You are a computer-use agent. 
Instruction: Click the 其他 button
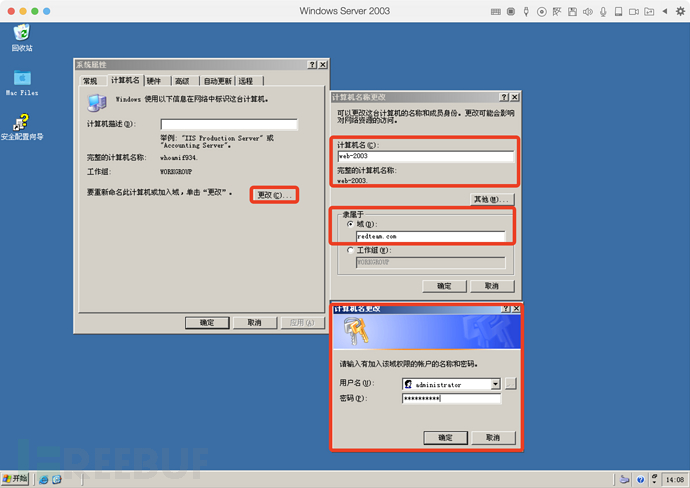click(x=492, y=199)
